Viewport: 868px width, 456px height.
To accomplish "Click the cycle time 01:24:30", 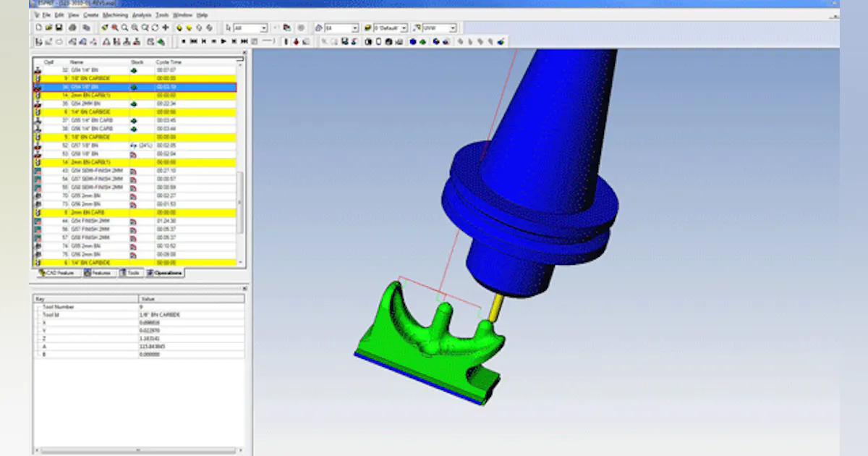I will (x=166, y=221).
